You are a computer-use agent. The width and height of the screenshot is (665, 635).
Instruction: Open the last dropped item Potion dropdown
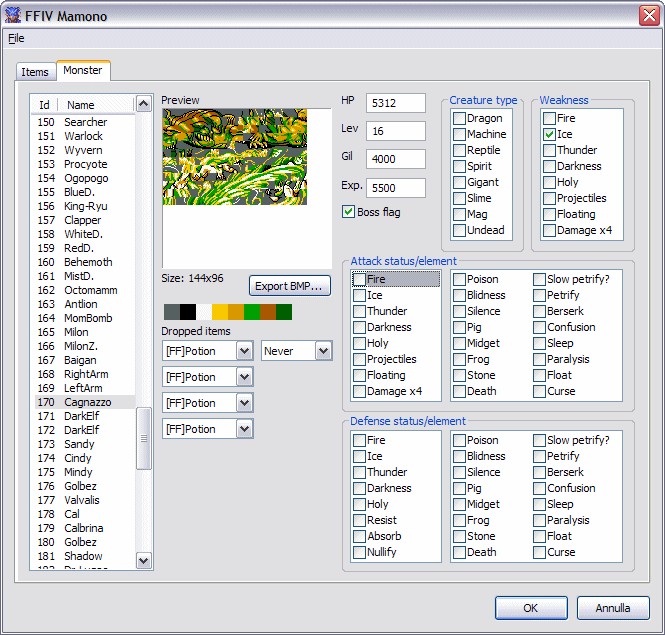pos(244,429)
